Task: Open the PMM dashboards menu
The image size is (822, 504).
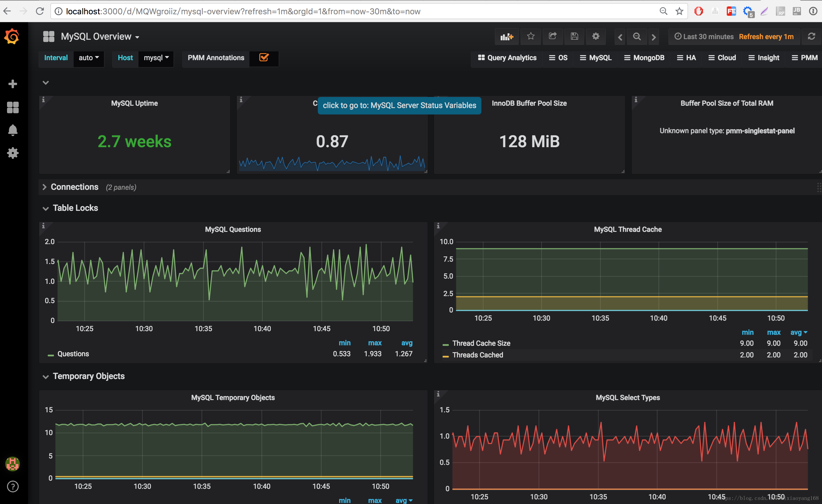Action: (x=804, y=58)
